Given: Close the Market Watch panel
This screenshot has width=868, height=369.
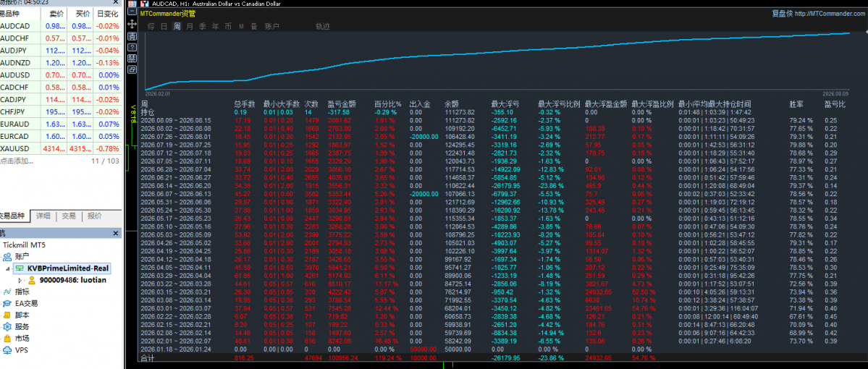Looking at the screenshot, I should [116, 1].
